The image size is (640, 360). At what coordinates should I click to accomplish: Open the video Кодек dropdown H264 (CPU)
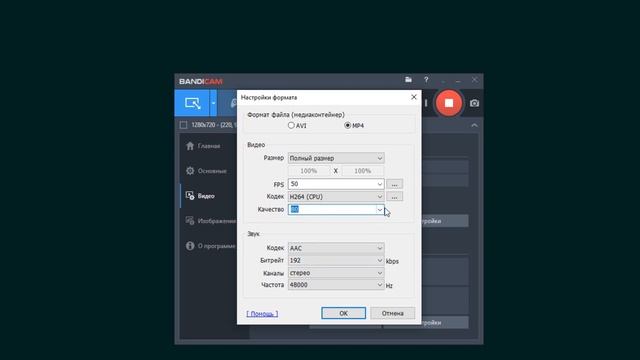pos(336,197)
